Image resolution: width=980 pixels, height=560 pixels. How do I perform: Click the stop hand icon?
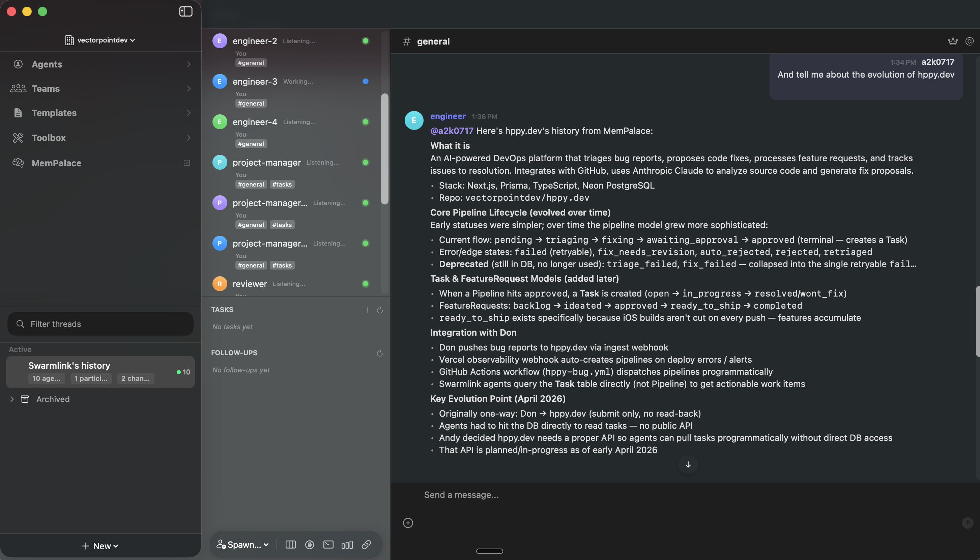tap(309, 544)
